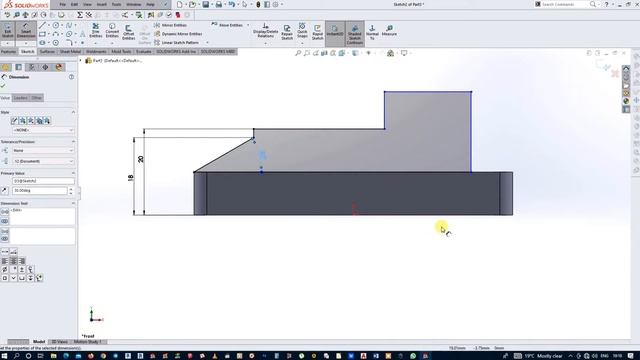The width and height of the screenshot is (640, 360).
Task: Open Display/Delete Relations
Action: pos(265,31)
